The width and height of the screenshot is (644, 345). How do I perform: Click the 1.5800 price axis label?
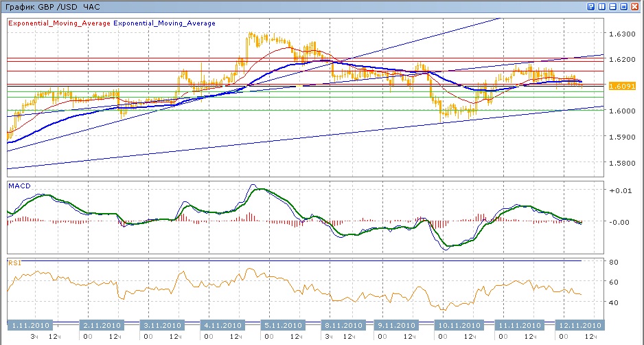[621, 164]
